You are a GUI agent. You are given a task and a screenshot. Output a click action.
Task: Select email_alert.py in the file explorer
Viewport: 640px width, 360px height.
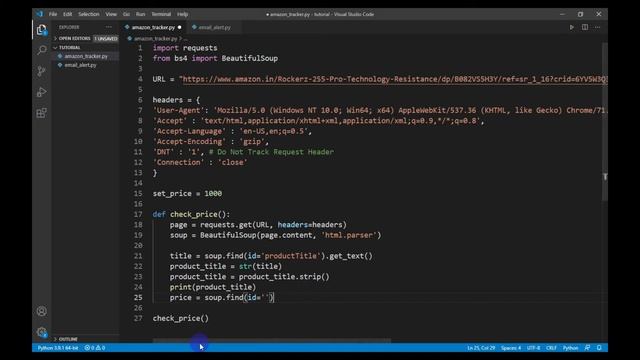tap(80, 65)
